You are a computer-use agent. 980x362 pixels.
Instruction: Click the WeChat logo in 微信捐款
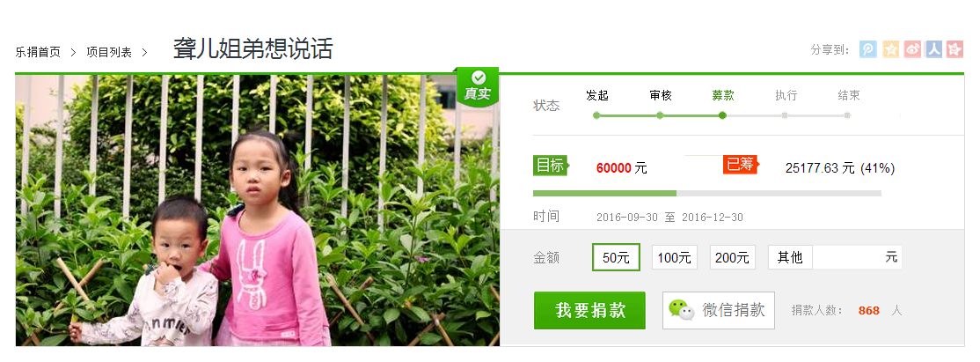click(681, 309)
